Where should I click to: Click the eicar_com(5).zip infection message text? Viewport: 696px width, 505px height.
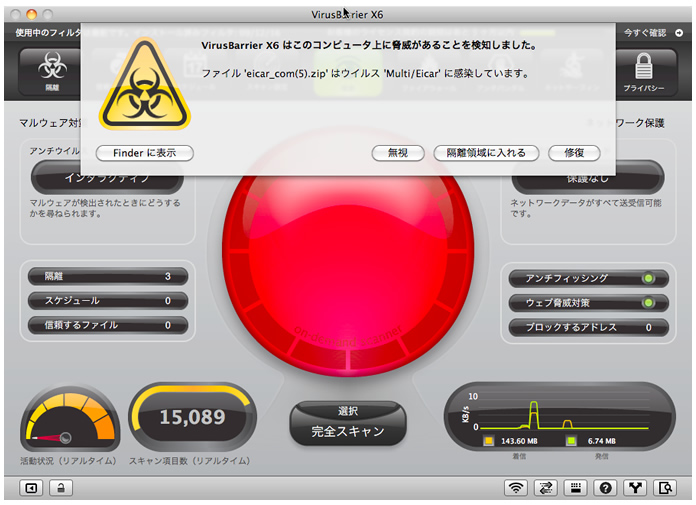click(x=365, y=74)
